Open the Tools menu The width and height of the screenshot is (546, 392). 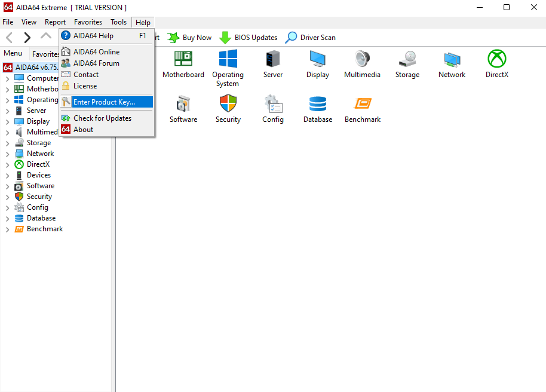[118, 22]
